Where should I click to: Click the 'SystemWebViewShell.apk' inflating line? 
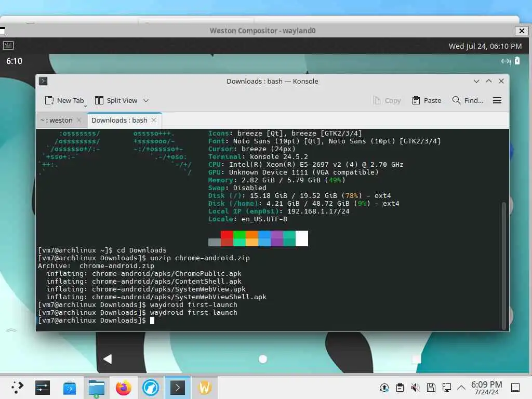156,297
